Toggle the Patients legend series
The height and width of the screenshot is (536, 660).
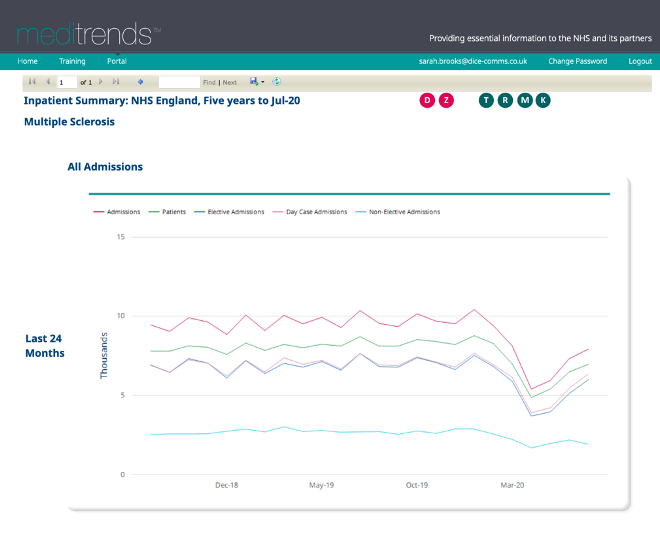click(x=167, y=212)
